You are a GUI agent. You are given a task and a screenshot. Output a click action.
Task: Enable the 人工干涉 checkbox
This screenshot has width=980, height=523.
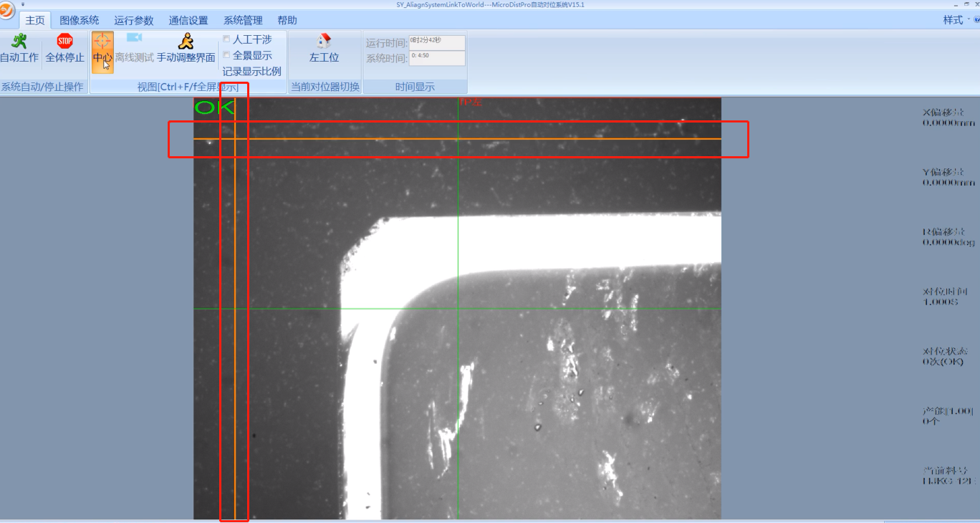coord(226,39)
